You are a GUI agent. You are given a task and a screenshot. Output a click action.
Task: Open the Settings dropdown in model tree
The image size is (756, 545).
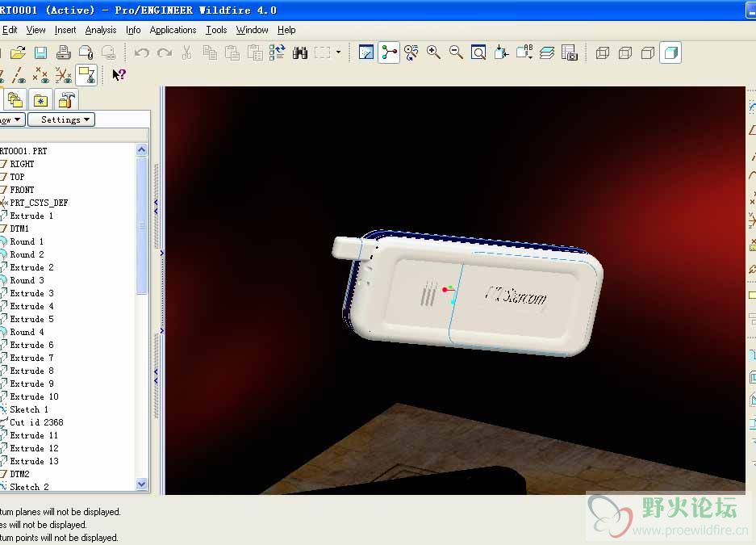[61, 119]
